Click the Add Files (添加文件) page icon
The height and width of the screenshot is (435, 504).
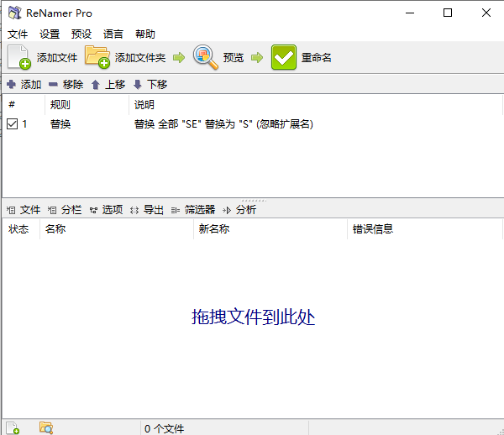pyautogui.click(x=19, y=57)
